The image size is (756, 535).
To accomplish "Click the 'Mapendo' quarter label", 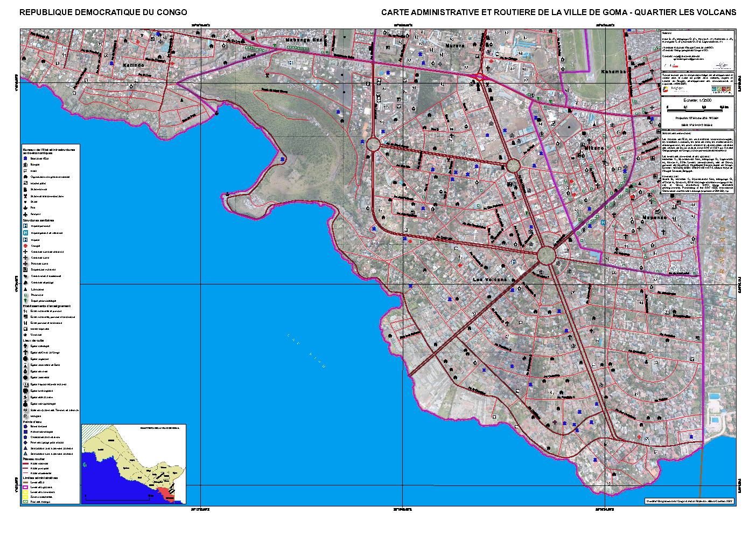I will coord(654,218).
